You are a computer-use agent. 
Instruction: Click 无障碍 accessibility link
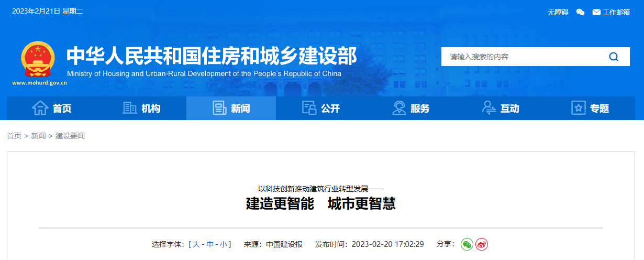[x=558, y=12]
